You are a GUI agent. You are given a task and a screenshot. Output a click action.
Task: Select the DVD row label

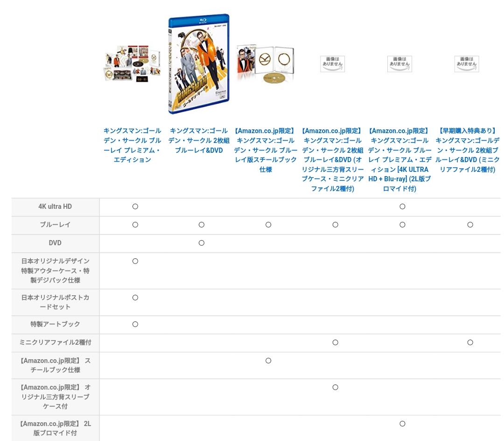(55, 243)
